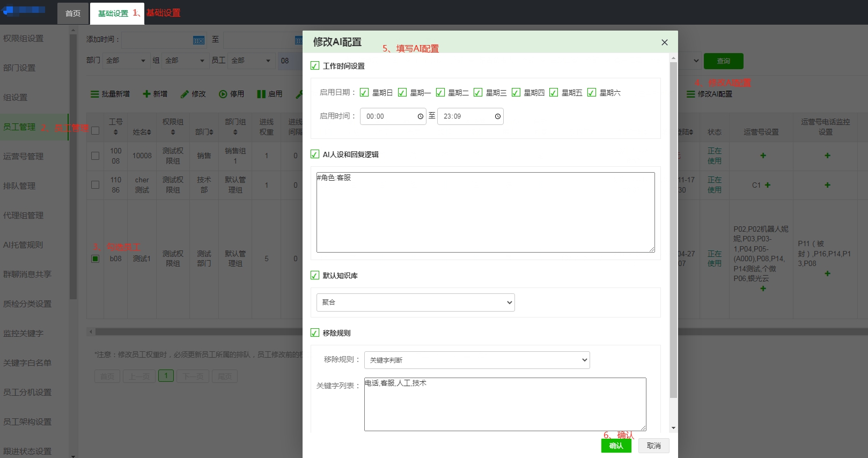
Task: Click the clock icon in 00:00 field
Action: tap(421, 116)
